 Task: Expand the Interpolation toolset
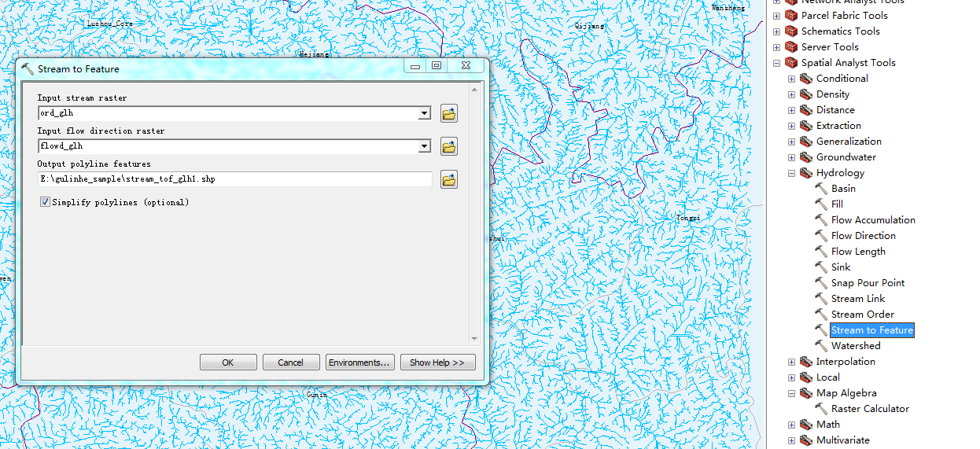(792, 362)
